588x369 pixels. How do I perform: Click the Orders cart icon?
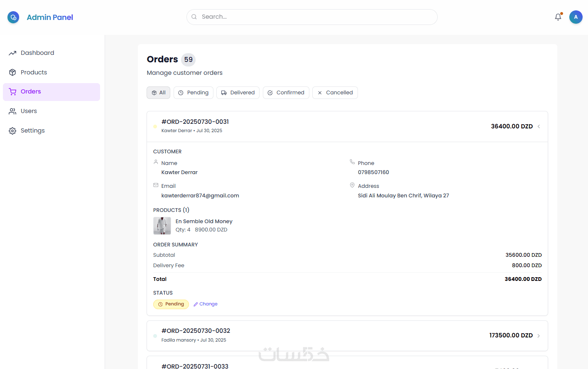(x=12, y=92)
